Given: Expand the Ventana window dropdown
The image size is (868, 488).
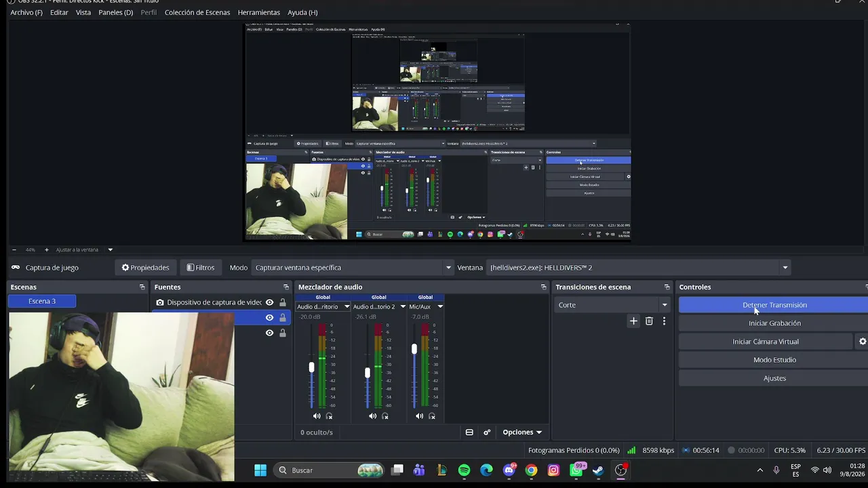Looking at the screenshot, I should (639, 268).
